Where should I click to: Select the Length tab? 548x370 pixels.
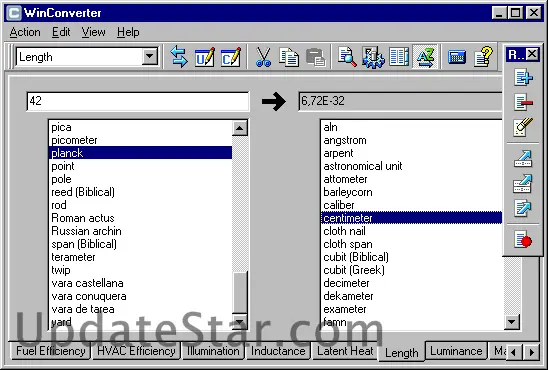coord(402,352)
